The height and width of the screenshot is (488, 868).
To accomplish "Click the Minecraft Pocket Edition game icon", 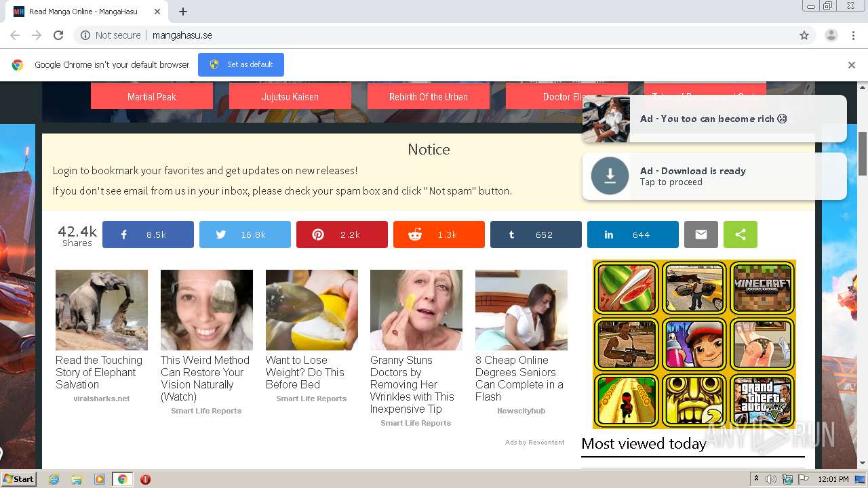I will click(762, 287).
